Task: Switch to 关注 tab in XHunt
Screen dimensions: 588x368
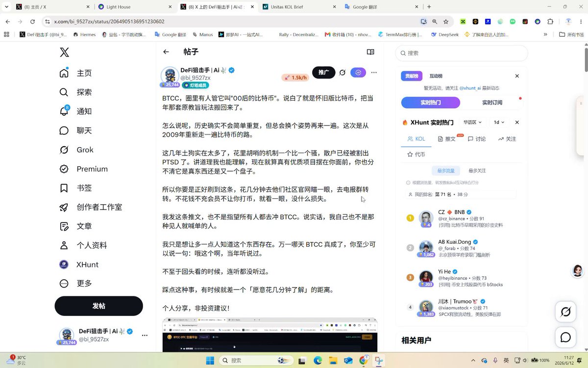Action: (x=507, y=139)
